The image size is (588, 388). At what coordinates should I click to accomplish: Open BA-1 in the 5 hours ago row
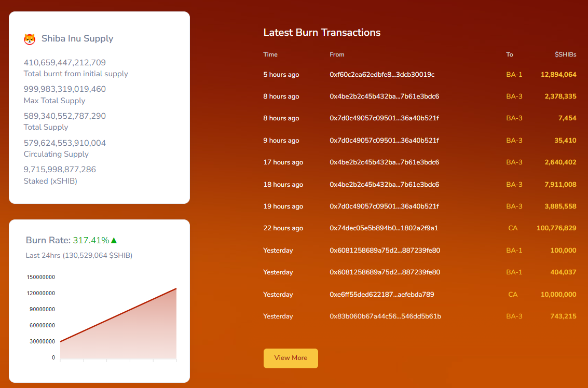pos(514,75)
